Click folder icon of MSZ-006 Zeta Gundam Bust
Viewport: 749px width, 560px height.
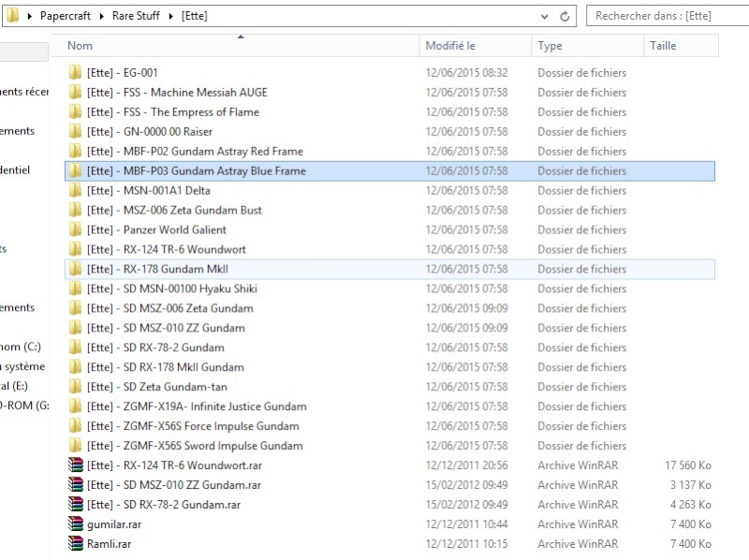(75, 210)
